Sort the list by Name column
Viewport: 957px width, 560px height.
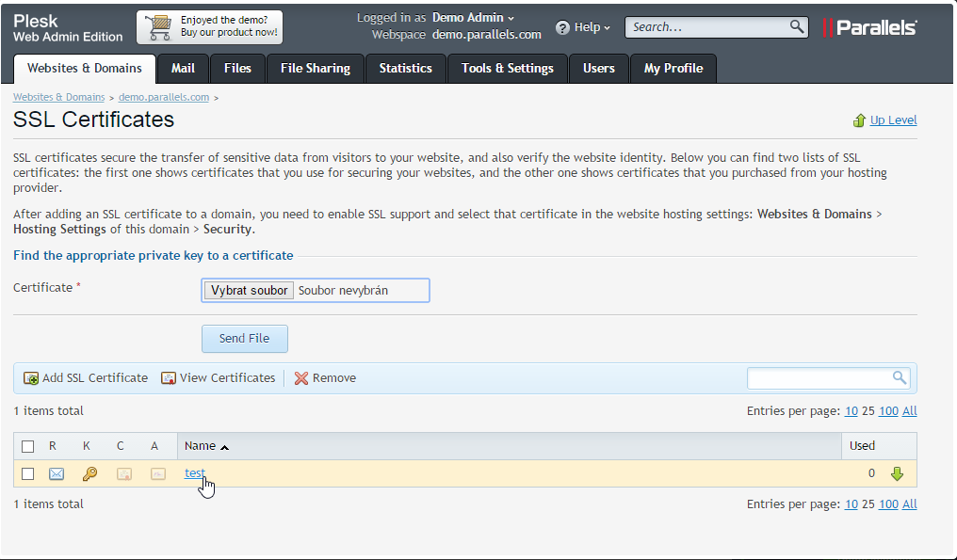coord(201,446)
